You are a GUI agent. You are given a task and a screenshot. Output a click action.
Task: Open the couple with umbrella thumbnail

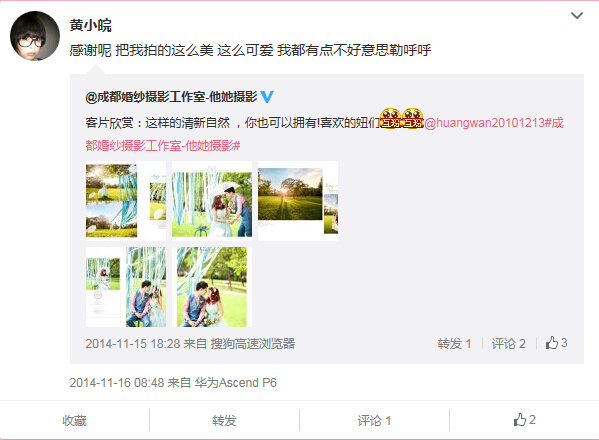[212, 201]
